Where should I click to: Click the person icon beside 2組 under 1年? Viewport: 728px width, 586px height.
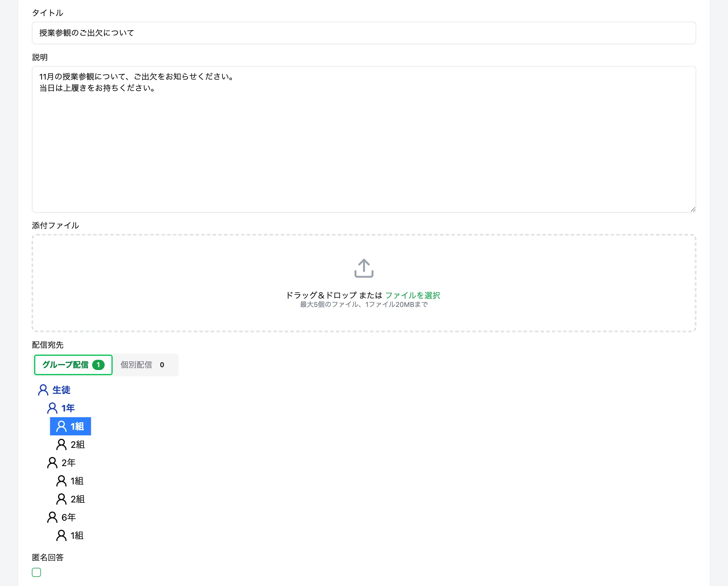(61, 444)
